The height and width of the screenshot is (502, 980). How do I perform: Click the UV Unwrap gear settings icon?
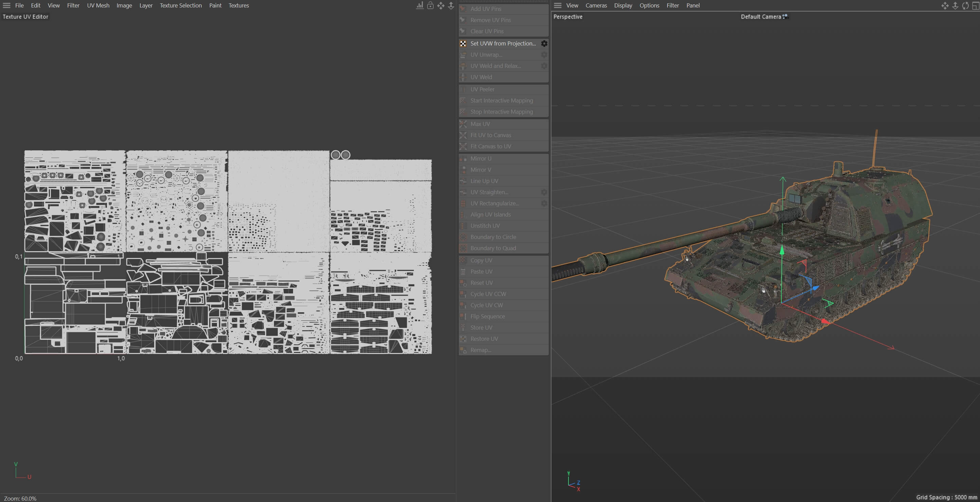[544, 55]
